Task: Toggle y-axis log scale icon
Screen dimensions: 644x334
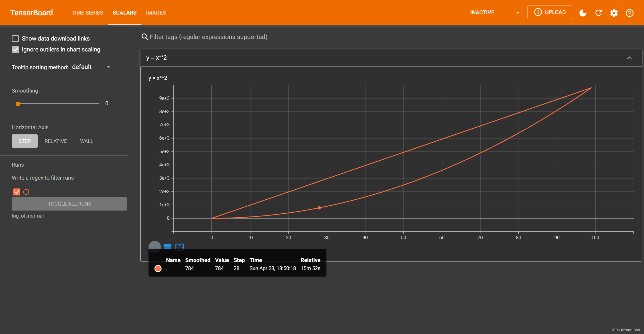Action: pos(167,246)
